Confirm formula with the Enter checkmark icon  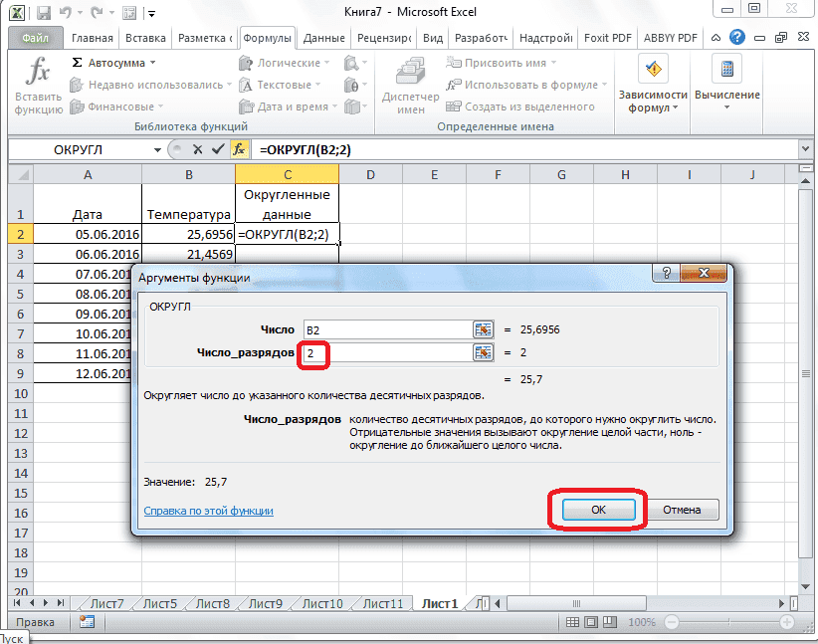[220, 147]
